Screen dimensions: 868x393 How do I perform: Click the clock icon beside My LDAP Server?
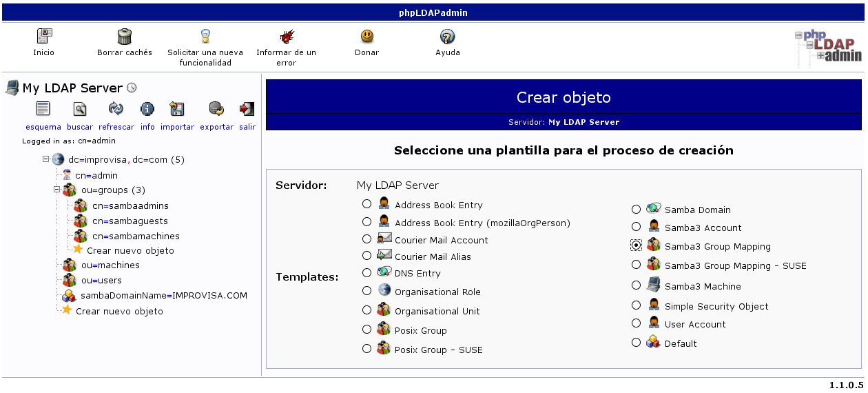(132, 88)
